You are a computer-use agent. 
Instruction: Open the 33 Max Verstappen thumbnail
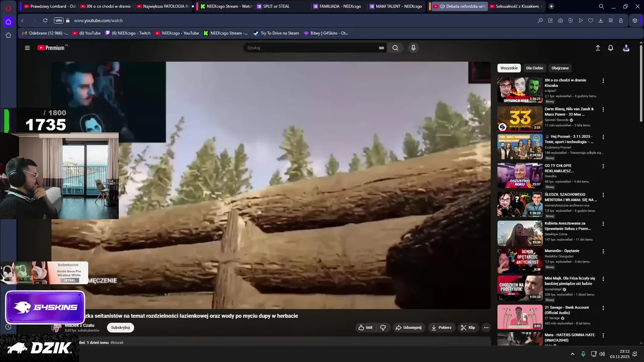520,119
